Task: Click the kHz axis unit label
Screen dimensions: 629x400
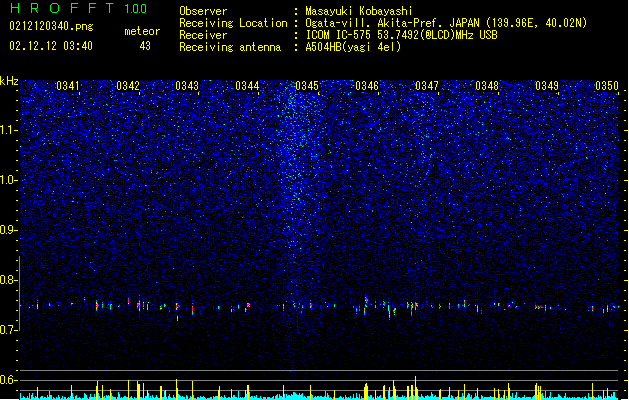Action: (x=9, y=81)
